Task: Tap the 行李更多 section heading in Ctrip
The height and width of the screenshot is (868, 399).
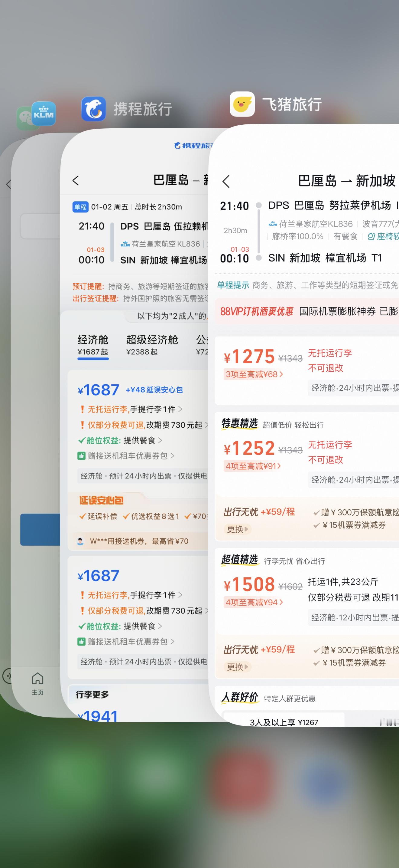Action: [x=92, y=695]
